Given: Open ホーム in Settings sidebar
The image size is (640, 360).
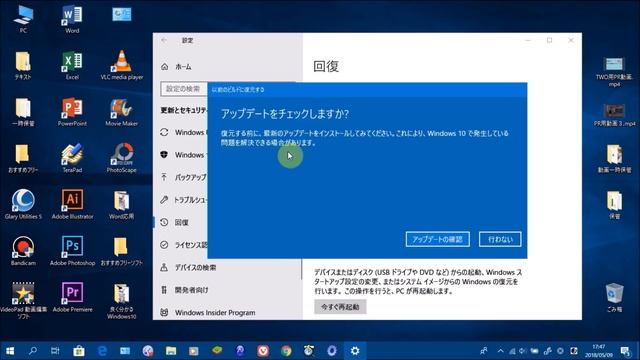Looking at the screenshot, I should click(183, 67).
